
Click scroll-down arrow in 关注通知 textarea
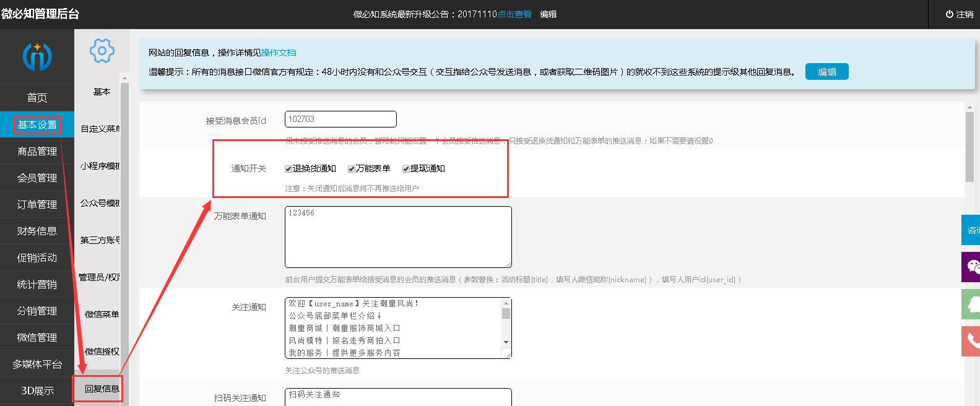point(506,342)
